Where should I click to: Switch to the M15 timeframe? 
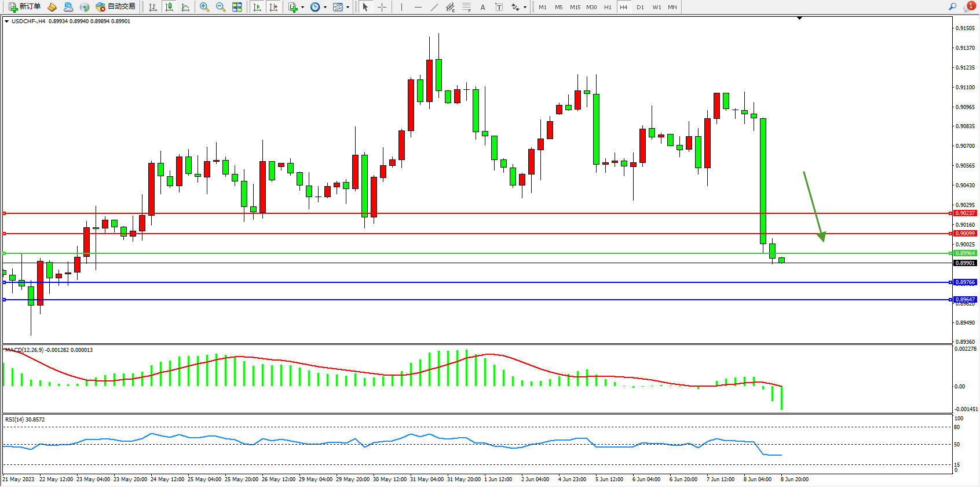click(x=575, y=7)
